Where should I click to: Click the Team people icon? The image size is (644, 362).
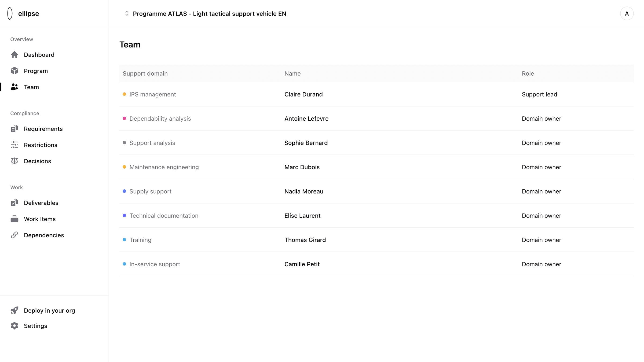(14, 87)
